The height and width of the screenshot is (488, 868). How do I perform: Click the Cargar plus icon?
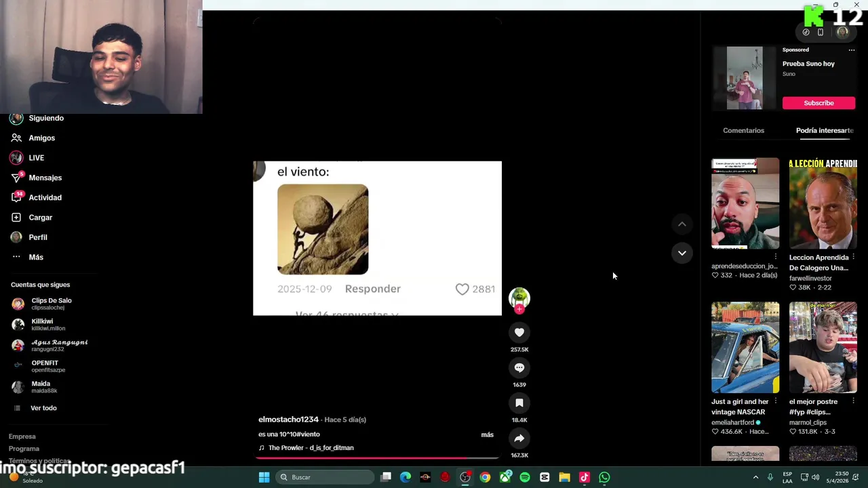tap(16, 218)
